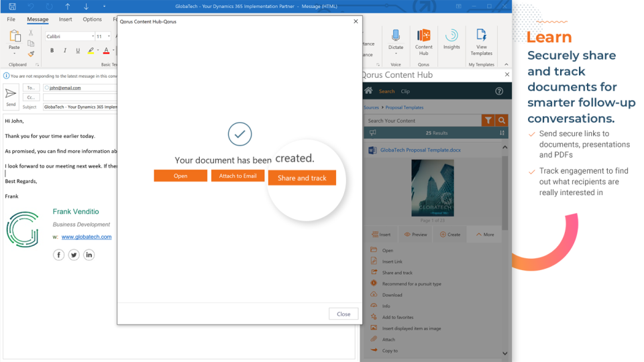Click Preview with eye icon
This screenshot has height=362, width=644.
tap(416, 235)
